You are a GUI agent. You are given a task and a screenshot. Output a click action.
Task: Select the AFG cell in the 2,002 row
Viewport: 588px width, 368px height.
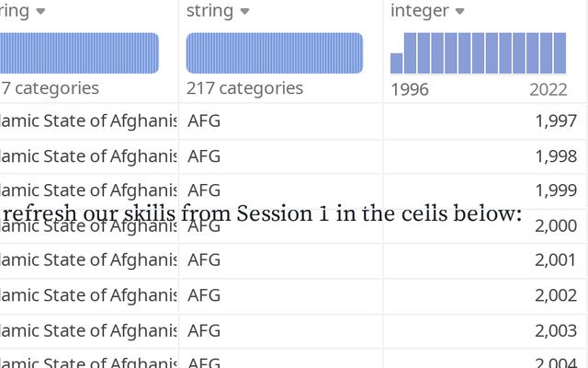pos(281,295)
